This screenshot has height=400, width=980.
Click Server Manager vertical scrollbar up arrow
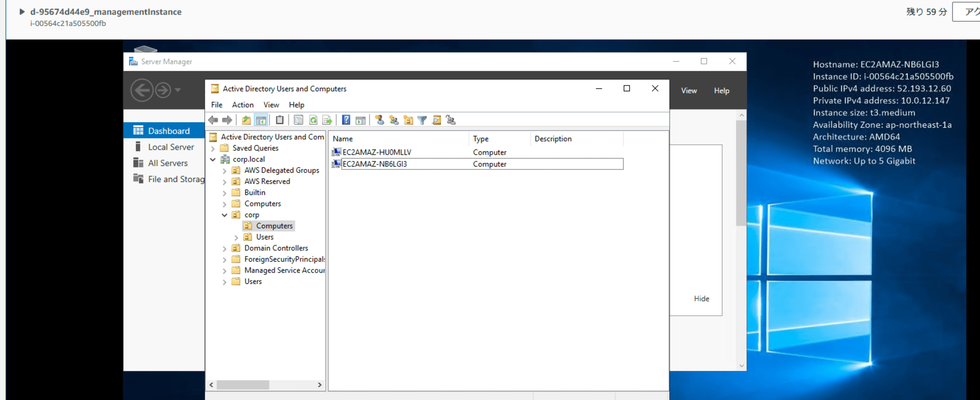[741, 116]
